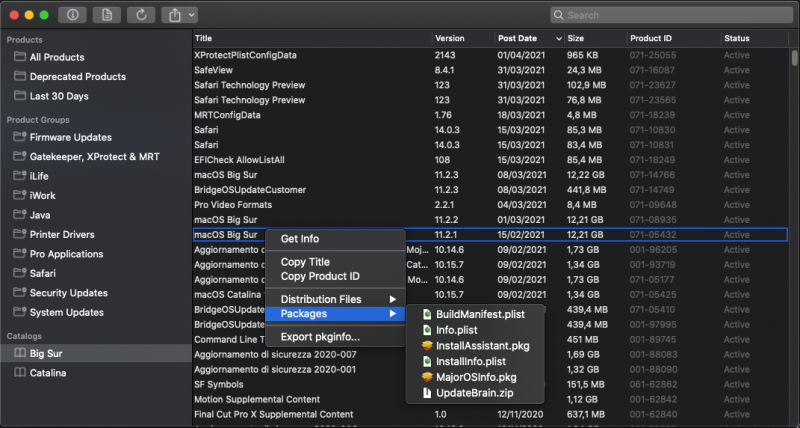Click the document icon in the toolbar
The width and height of the screenshot is (800, 428).
pos(108,15)
